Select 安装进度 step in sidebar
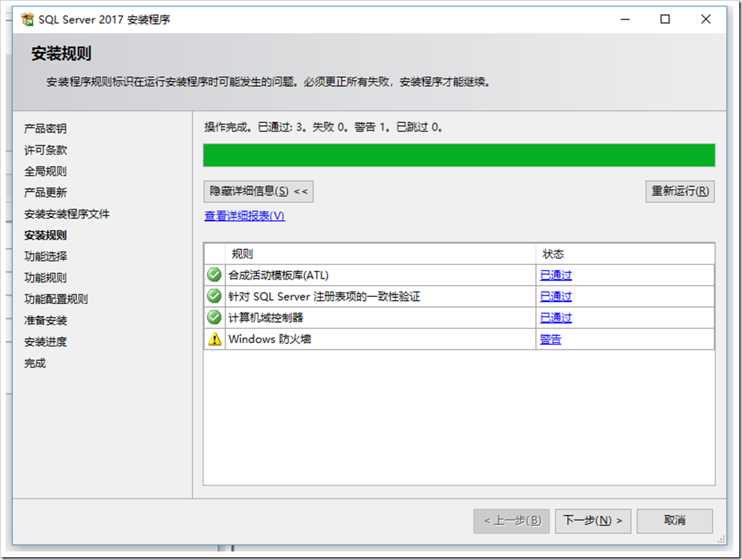This screenshot has width=742, height=560. (x=45, y=342)
